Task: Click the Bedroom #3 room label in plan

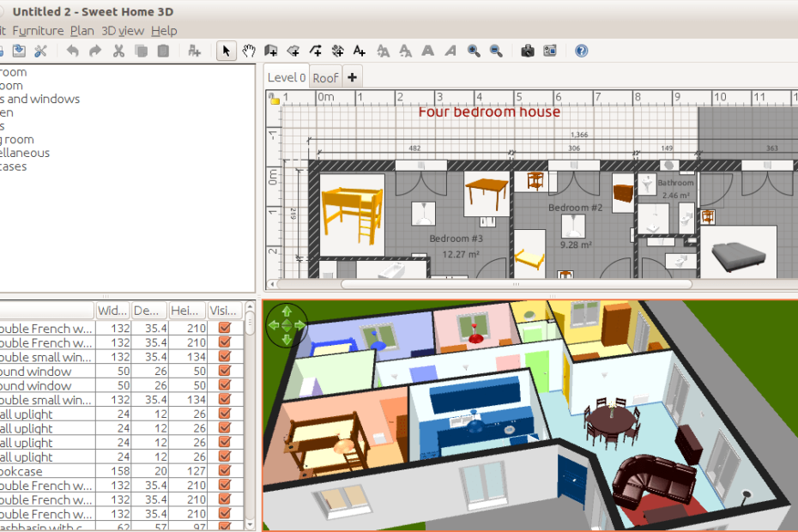Action: tap(456, 239)
